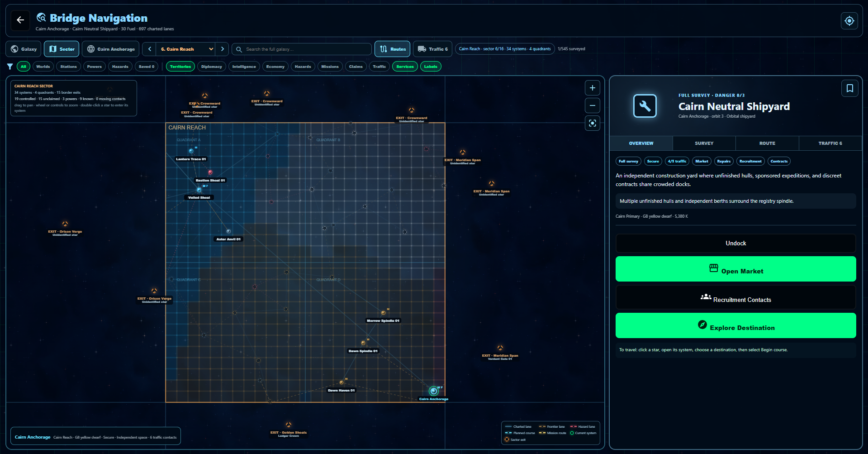Click the Market service tag
868x454 pixels.
[702, 161]
